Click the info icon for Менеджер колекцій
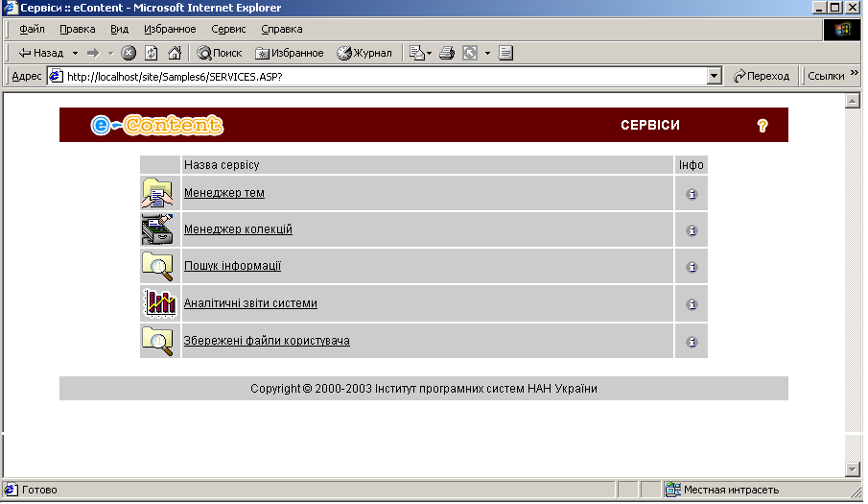This screenshot has height=504, width=868. [x=692, y=231]
